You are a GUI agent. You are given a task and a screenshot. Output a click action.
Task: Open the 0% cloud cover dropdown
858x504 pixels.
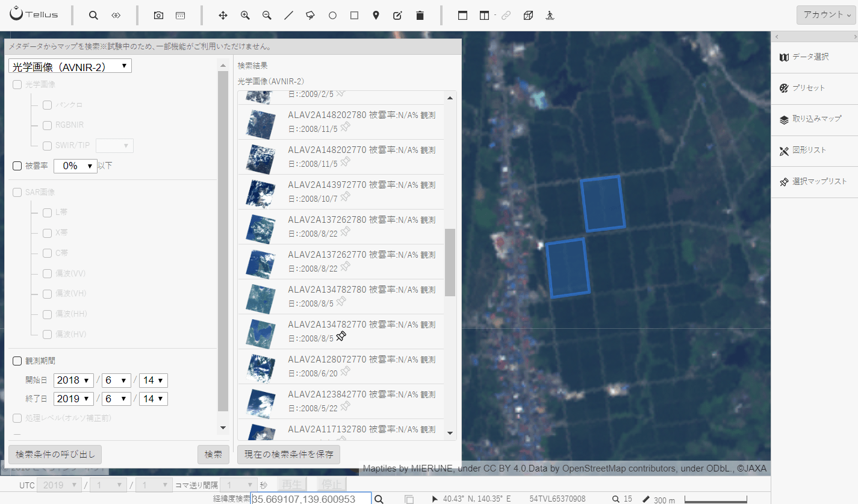(x=75, y=166)
